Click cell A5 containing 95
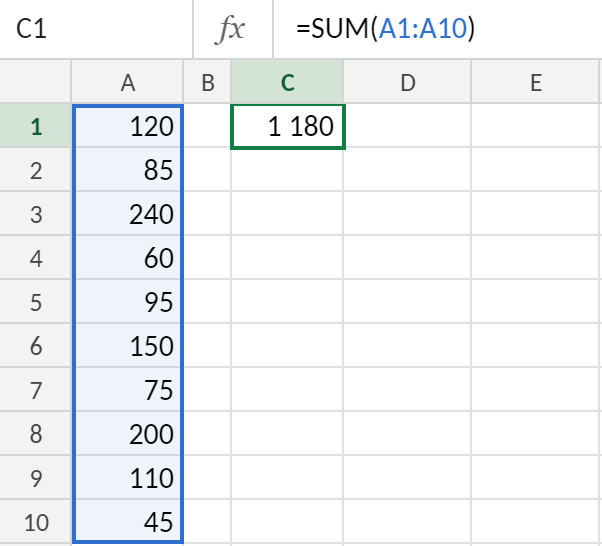The height and width of the screenshot is (546, 602). pyautogui.click(x=127, y=301)
